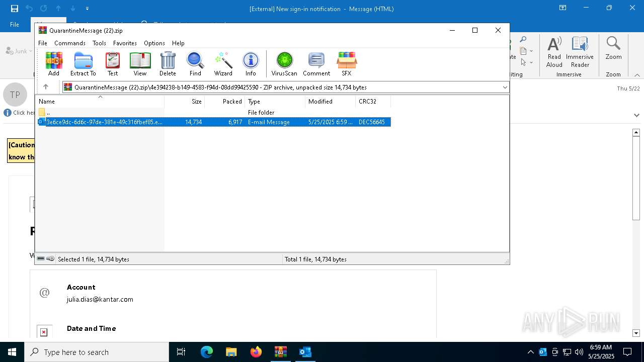The width and height of the screenshot is (644, 362).
Task: Open the Windows notification center
Action: point(627,352)
